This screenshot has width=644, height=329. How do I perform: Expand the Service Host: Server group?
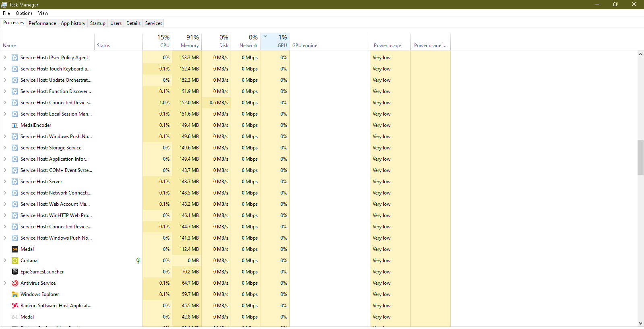click(5, 182)
